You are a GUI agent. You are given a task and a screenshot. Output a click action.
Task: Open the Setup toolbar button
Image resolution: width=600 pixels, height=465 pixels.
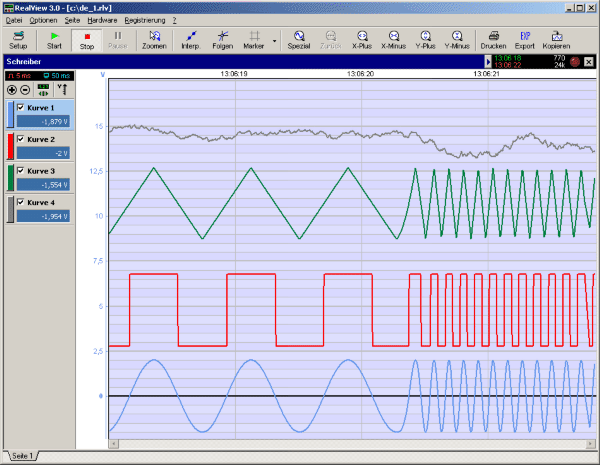click(x=18, y=40)
